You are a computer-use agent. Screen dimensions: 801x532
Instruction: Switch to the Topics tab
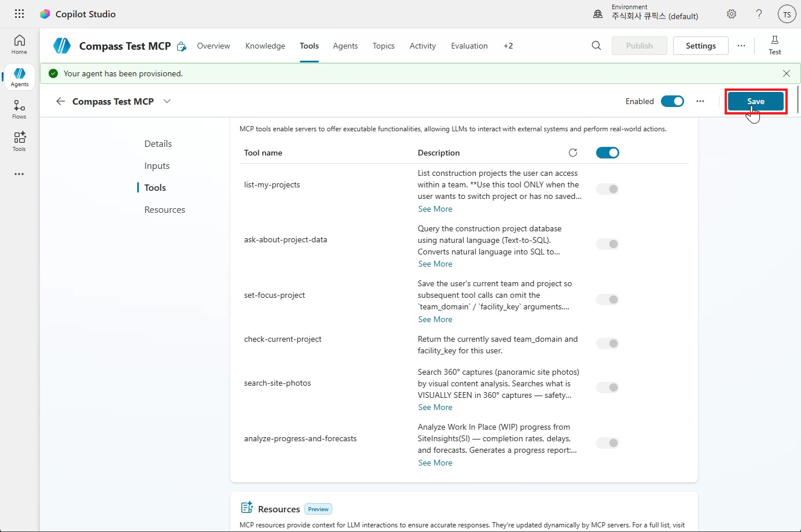384,46
